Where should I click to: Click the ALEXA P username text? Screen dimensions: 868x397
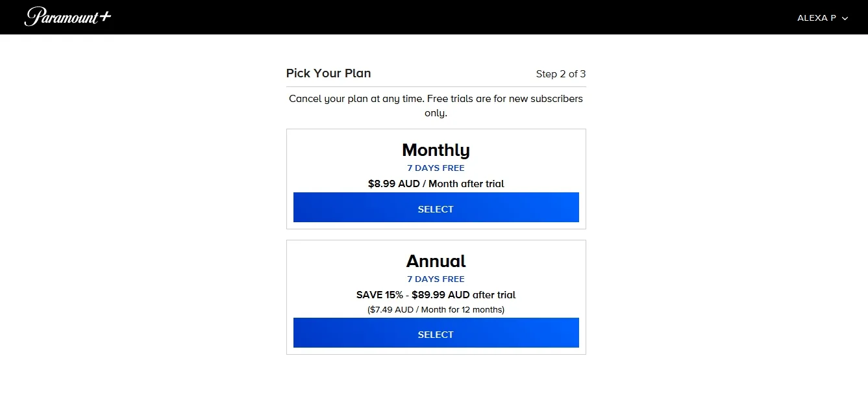point(816,18)
